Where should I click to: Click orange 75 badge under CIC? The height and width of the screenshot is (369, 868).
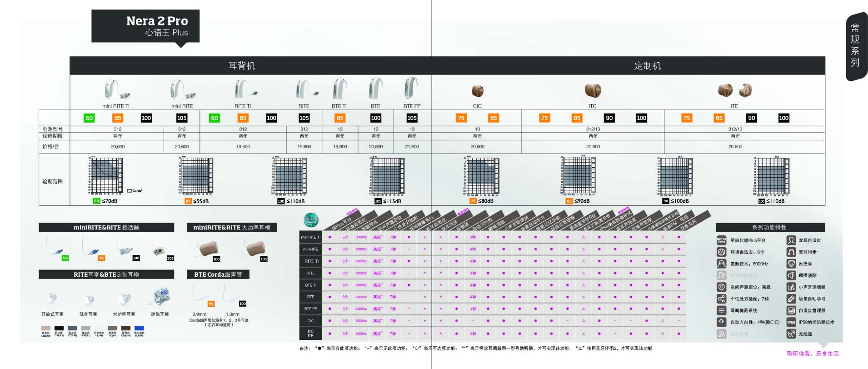(461, 118)
